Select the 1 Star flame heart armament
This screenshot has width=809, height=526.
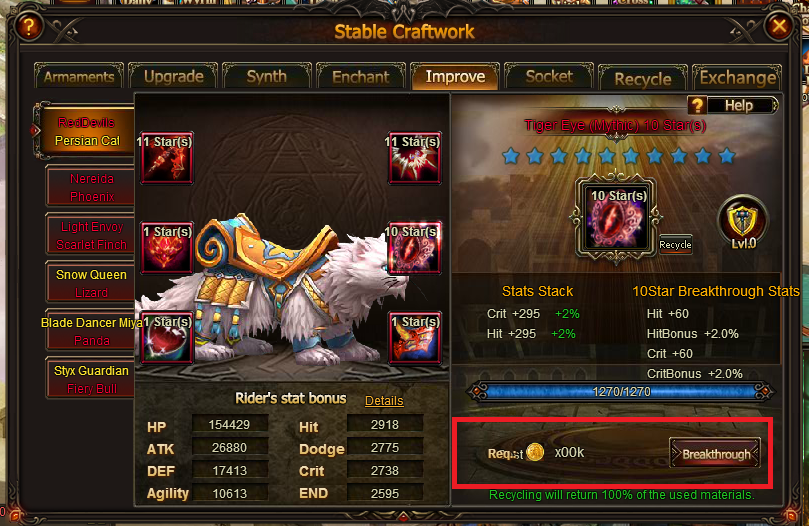(x=166, y=248)
